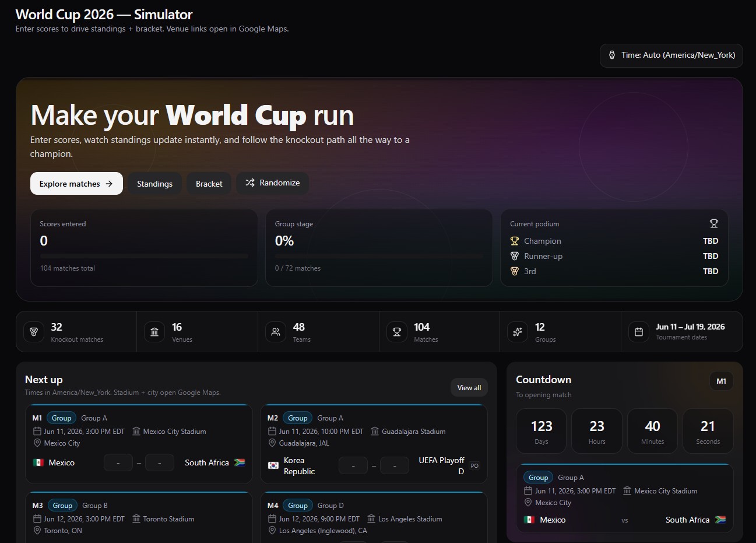
Task: Click the PO badge beside UEFA Playoff D
Action: pyautogui.click(x=474, y=466)
